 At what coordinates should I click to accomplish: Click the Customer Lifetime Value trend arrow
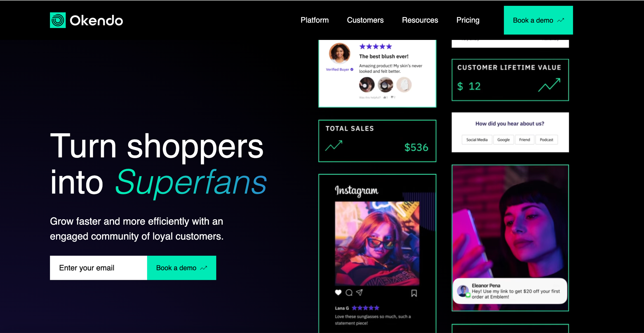pos(549,85)
